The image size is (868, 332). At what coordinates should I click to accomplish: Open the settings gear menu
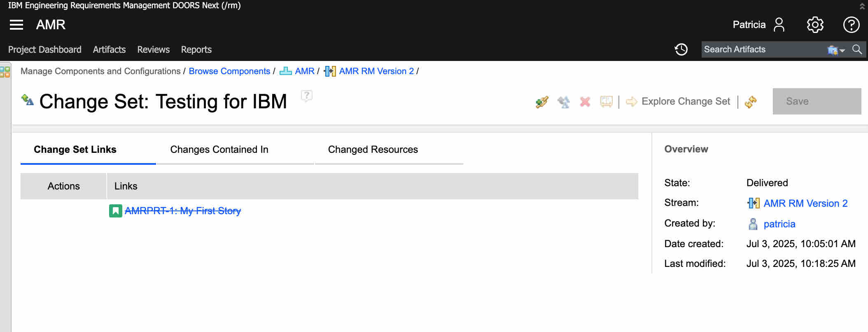click(x=815, y=25)
